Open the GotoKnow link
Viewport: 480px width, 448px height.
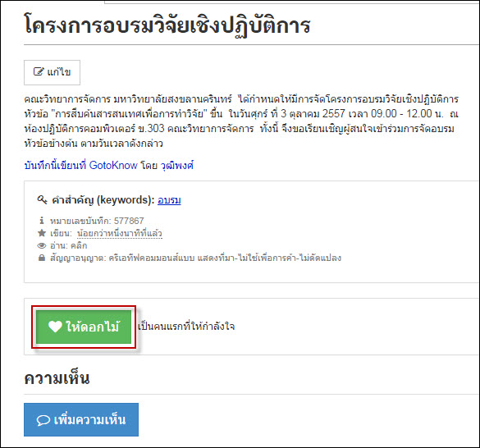click(x=113, y=166)
